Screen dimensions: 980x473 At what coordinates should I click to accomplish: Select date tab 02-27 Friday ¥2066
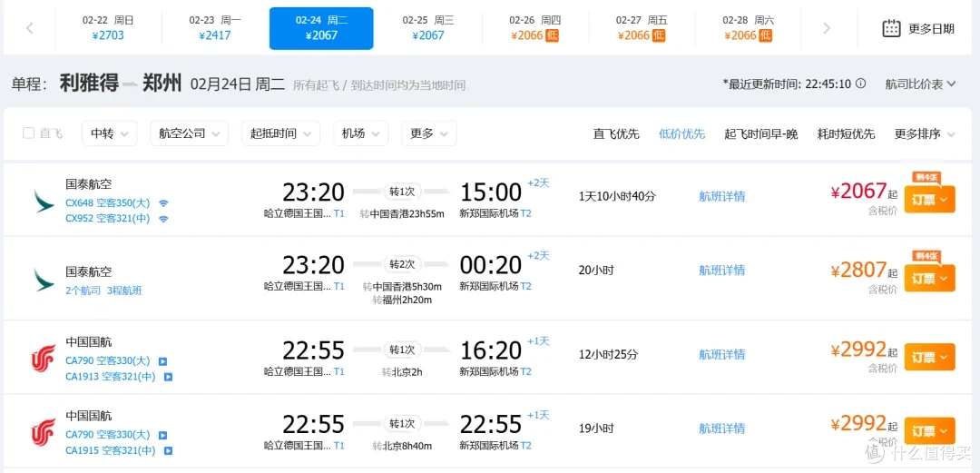(x=642, y=28)
